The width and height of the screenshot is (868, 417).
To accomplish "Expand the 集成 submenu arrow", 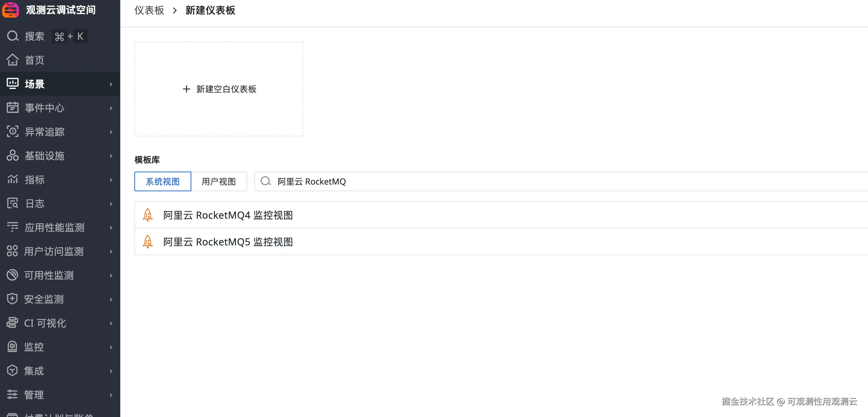I will 111,371.
